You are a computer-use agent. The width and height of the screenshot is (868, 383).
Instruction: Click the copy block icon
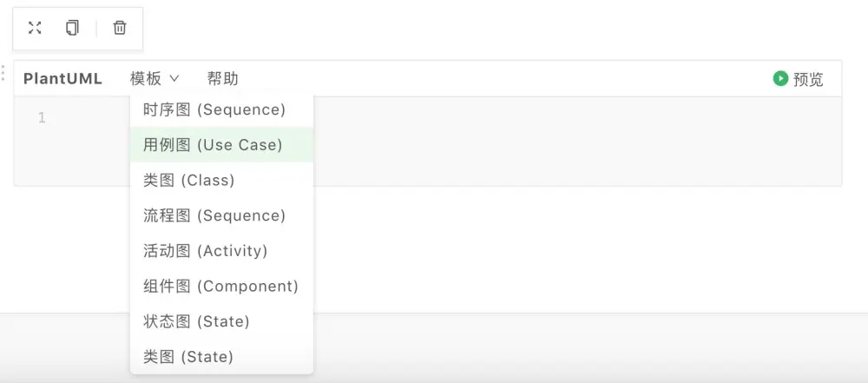click(x=72, y=28)
